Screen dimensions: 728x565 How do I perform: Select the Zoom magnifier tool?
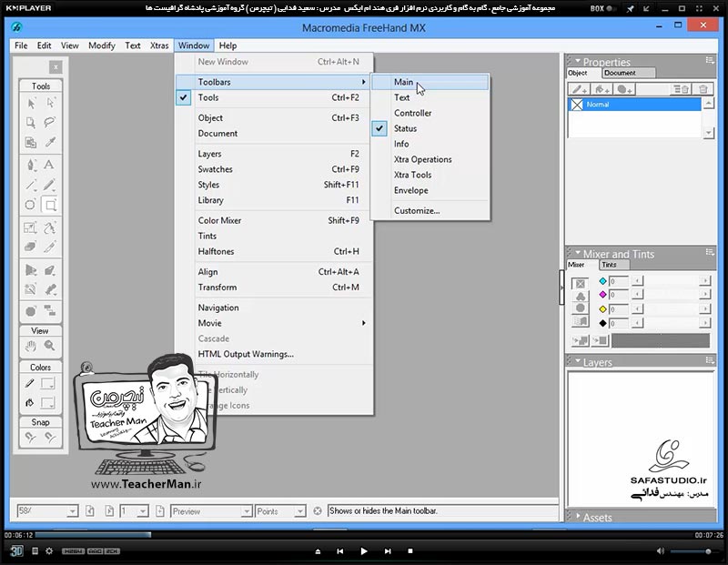[x=50, y=346]
